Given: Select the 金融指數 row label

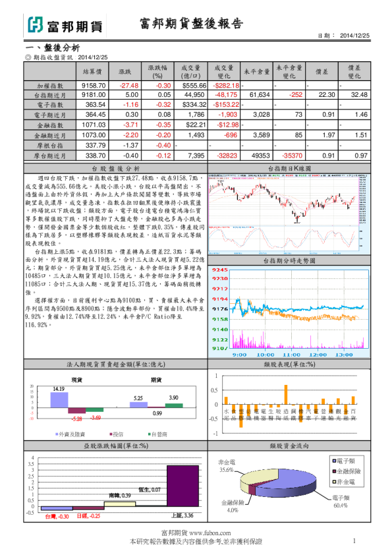Looking at the screenshot, I should 50,125.
